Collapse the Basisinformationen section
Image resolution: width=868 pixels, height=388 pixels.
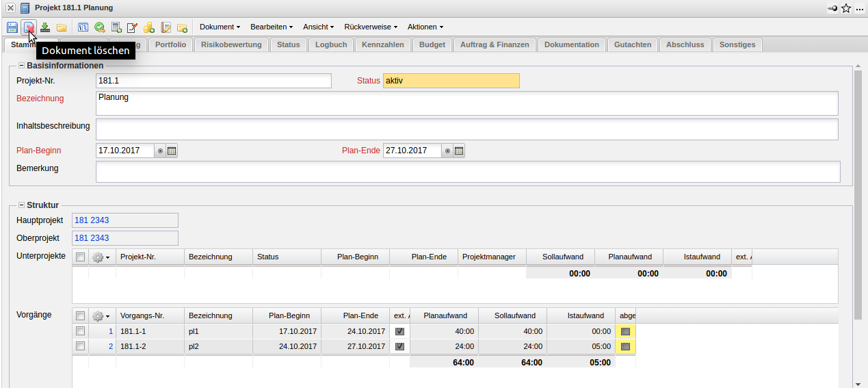(x=21, y=66)
